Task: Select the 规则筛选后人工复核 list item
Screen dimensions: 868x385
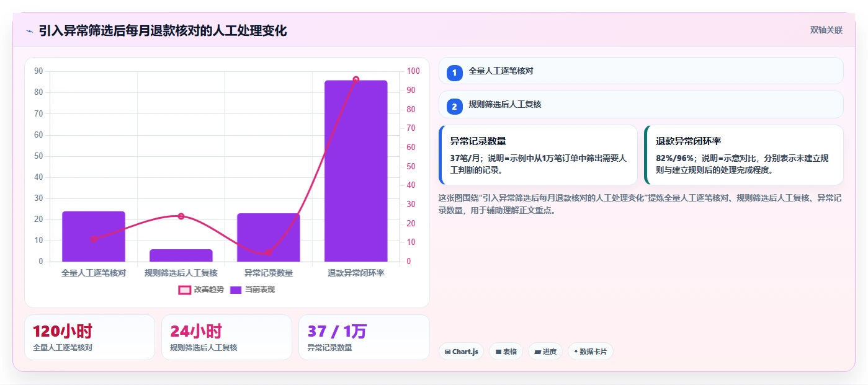Action: (641, 105)
